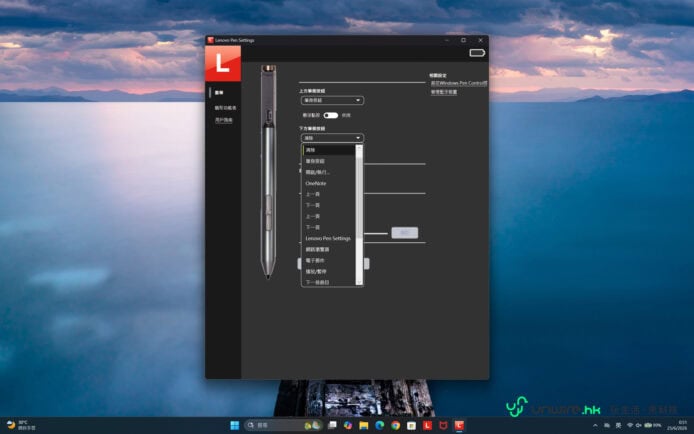This screenshot has height=434, width=694.
Task: Open Wi-Fi network settings in tray
Action: pos(630,425)
